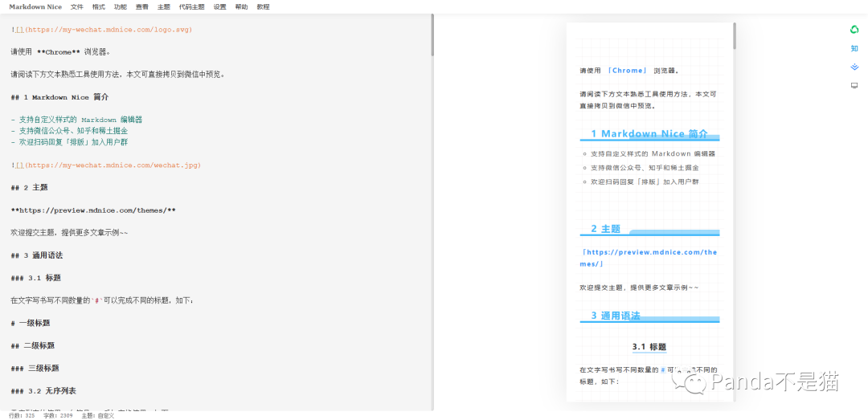This screenshot has height=420, width=868.
Task: Click the '## 1 Markdown Nice 简介' editor line
Action: point(59,97)
